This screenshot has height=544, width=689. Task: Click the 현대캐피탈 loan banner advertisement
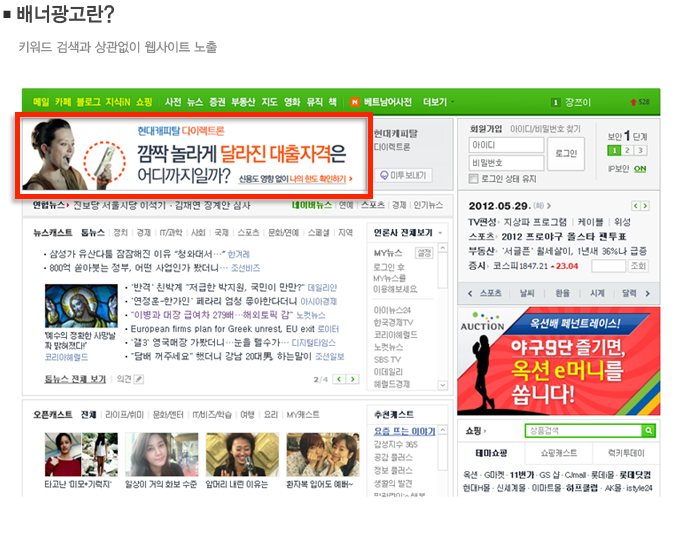tap(194, 154)
